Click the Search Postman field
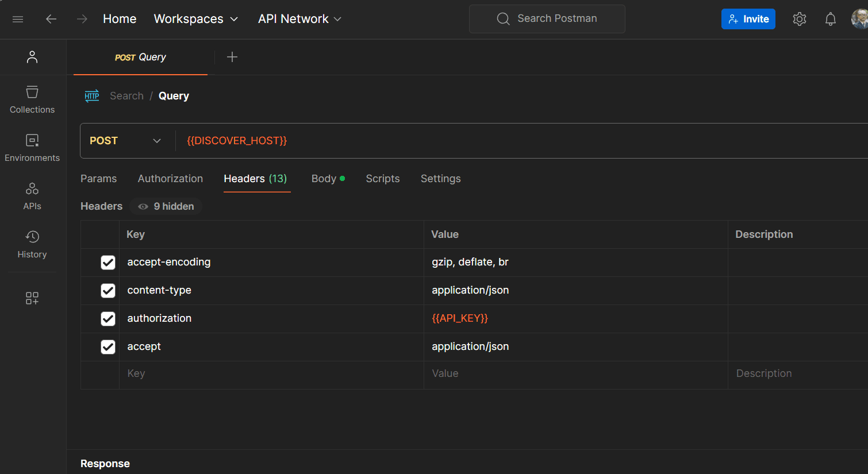 click(547, 19)
